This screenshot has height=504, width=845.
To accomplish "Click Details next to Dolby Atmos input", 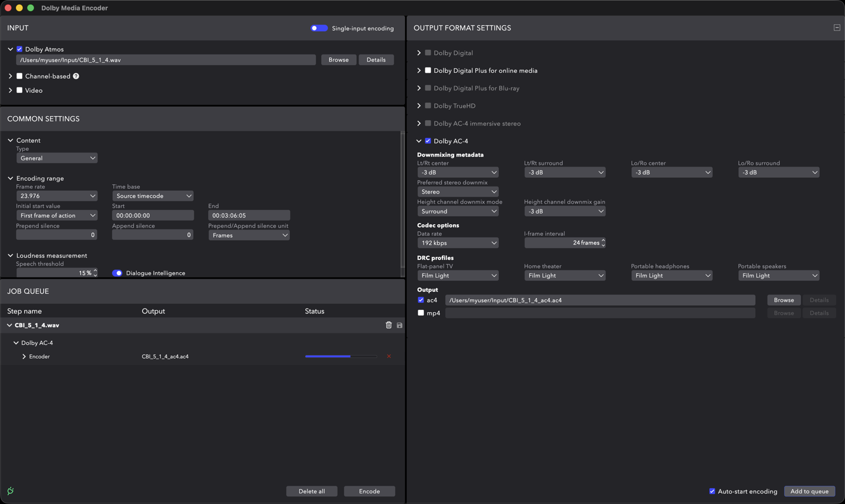I will [376, 60].
